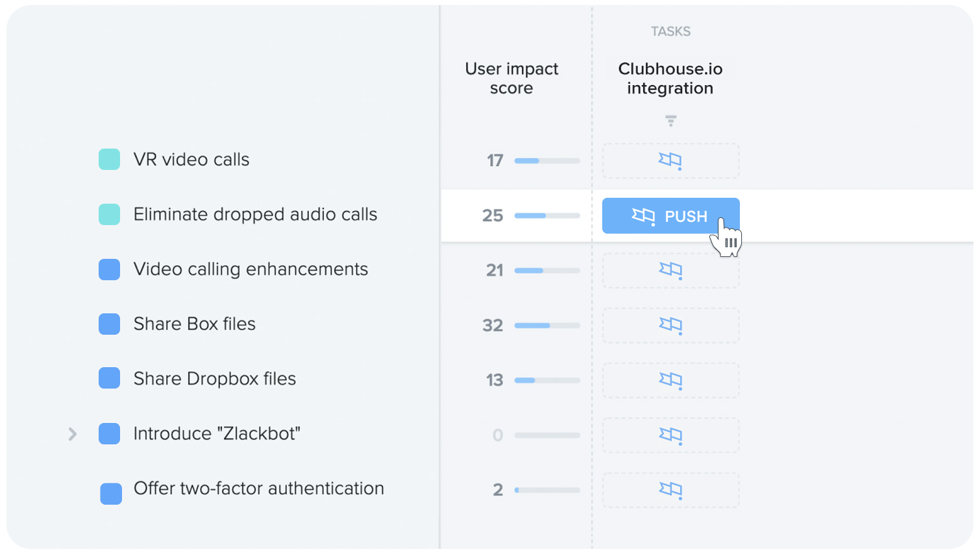Open the Video calling enhancements feature
Image resolution: width=980 pixels, height=554 pixels.
[251, 269]
